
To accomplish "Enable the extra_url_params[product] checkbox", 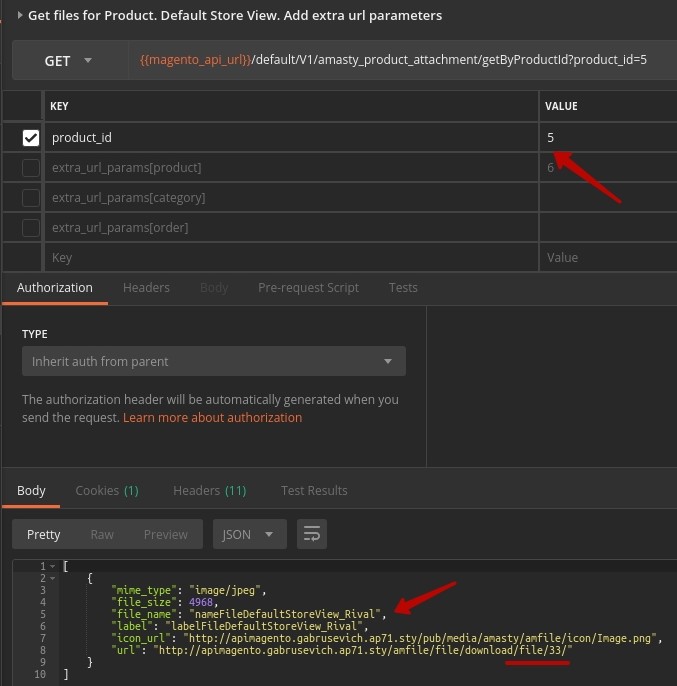I will coord(31,168).
